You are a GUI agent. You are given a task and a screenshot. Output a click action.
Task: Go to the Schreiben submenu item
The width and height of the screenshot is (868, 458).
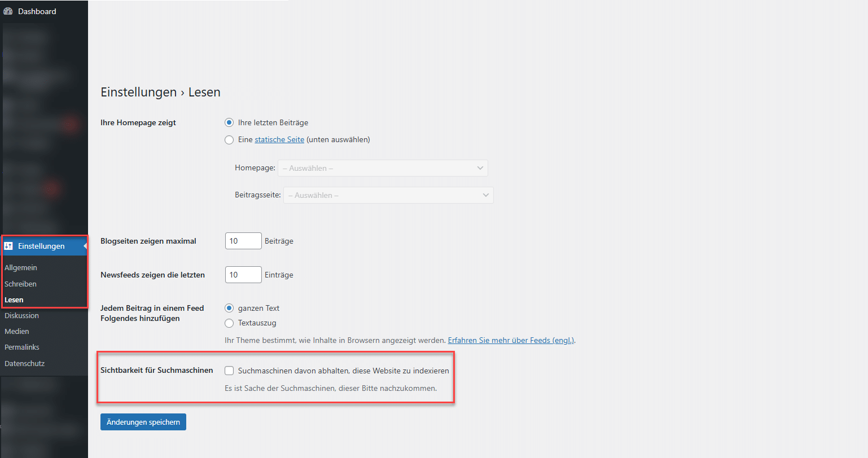coord(20,284)
